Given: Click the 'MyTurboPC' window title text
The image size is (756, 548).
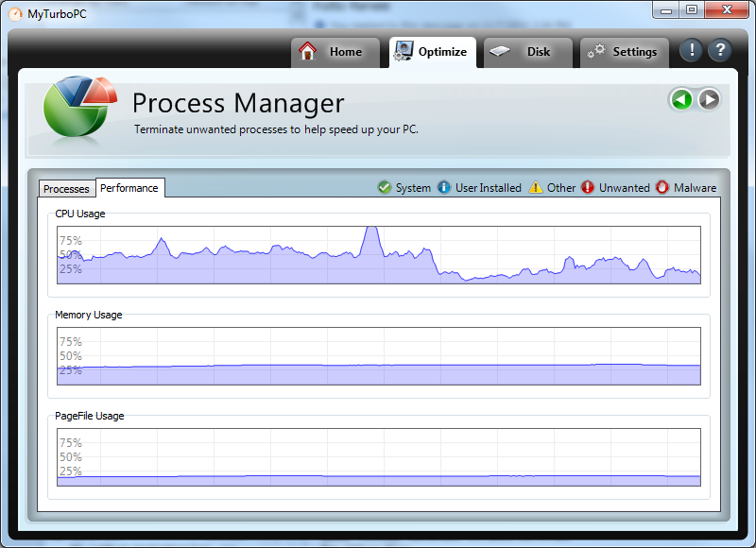Looking at the screenshot, I should pyautogui.click(x=57, y=14).
